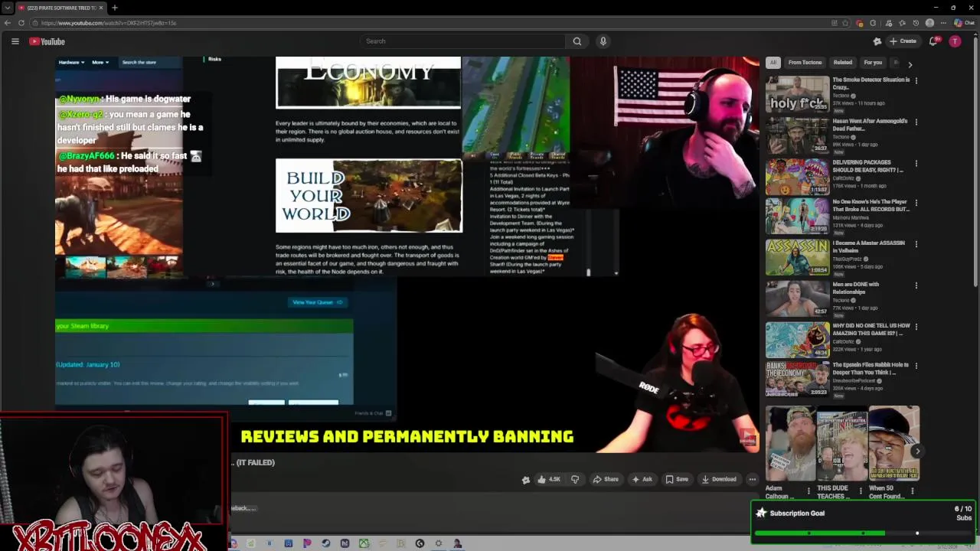
Task: Open the YouTube guide hamburger menu
Action: coord(15,41)
